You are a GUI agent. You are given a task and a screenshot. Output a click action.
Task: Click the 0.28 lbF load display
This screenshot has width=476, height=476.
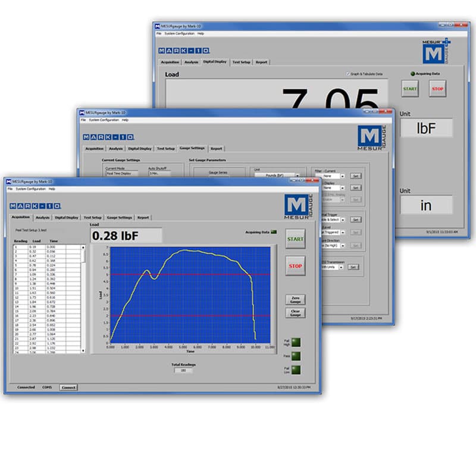coord(126,236)
